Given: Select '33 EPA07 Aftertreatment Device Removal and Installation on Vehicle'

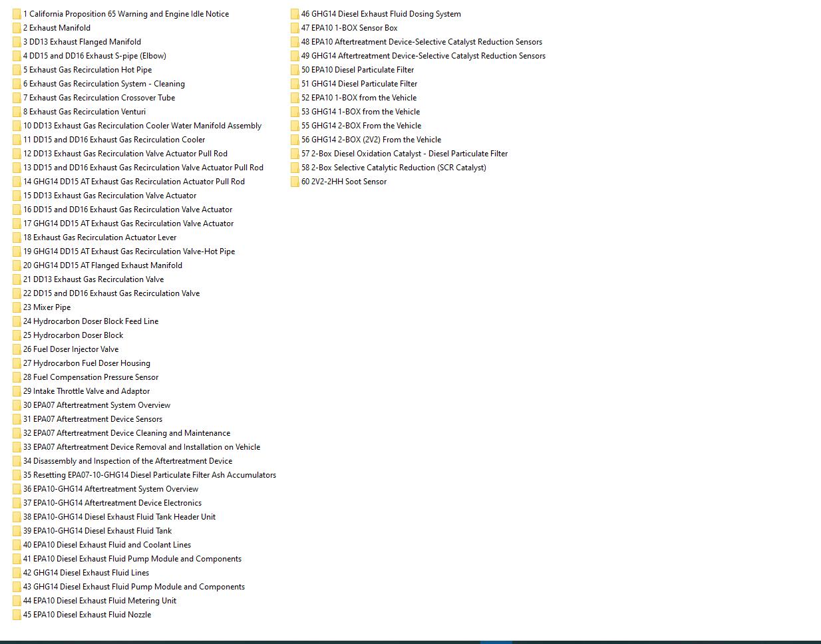Looking at the screenshot, I should click(x=142, y=447).
